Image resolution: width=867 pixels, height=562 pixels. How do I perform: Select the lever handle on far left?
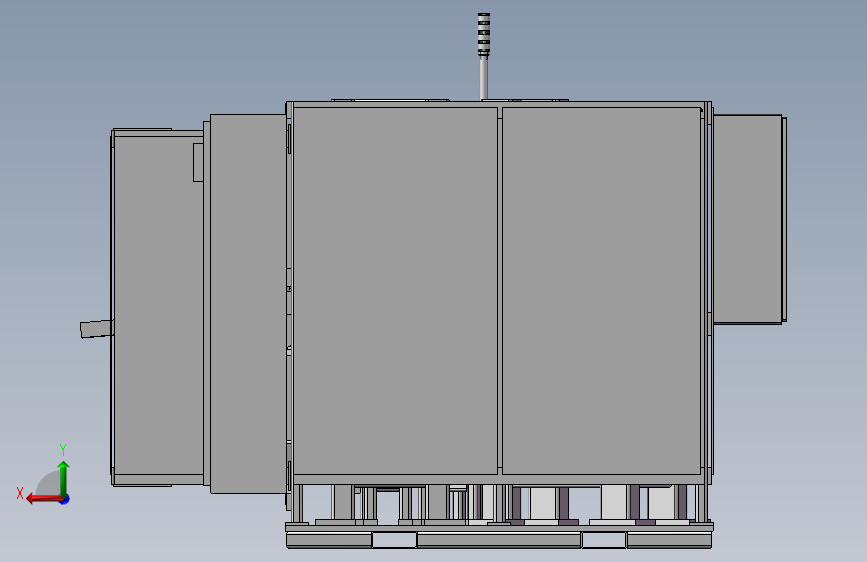tap(97, 329)
